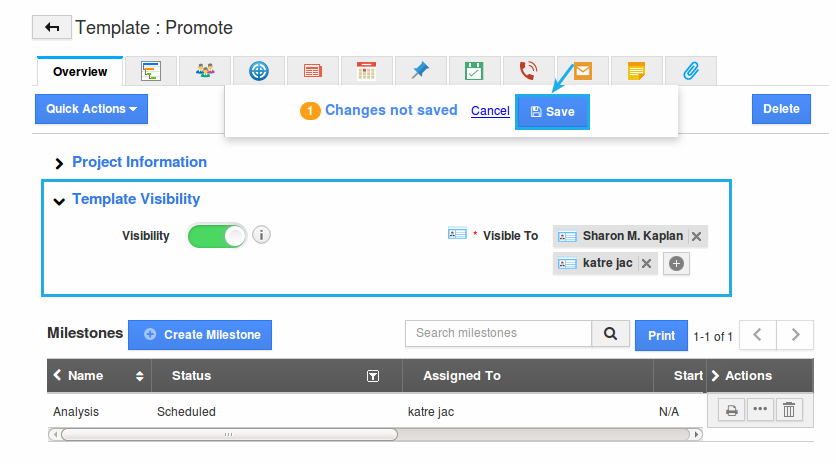The image size is (836, 464).
Task: Click the visibility info icon
Action: (261, 236)
